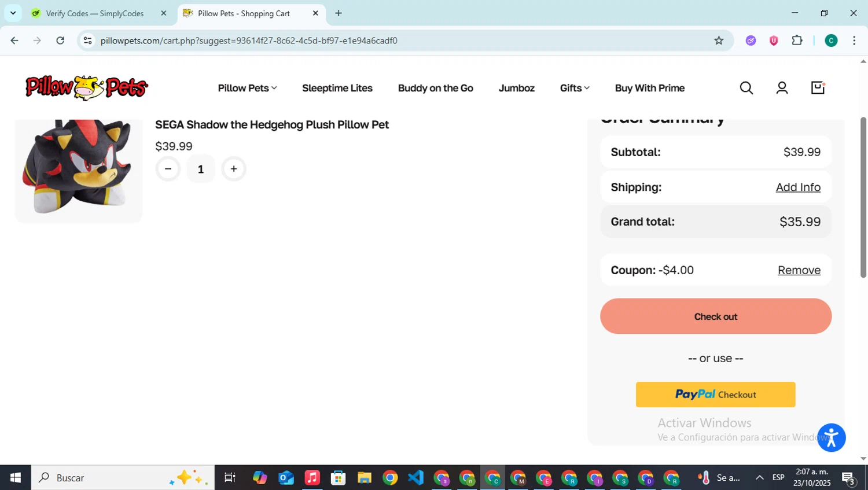868x490 pixels.
Task: Open the Extensions puzzle icon
Action: click(x=797, y=40)
